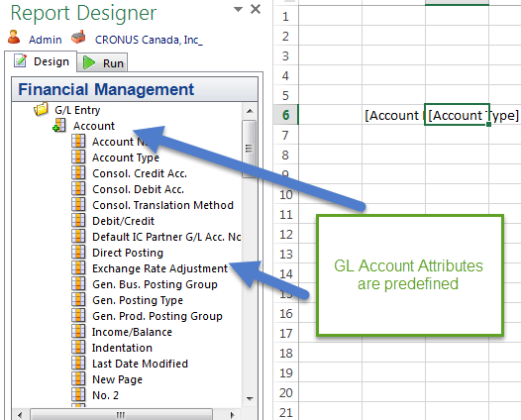Click the company factory icon

[79, 38]
